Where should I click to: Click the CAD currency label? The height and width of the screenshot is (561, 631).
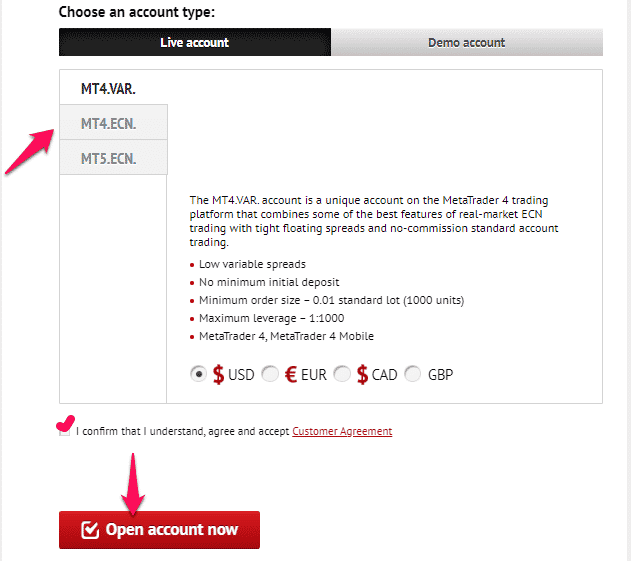(x=384, y=375)
